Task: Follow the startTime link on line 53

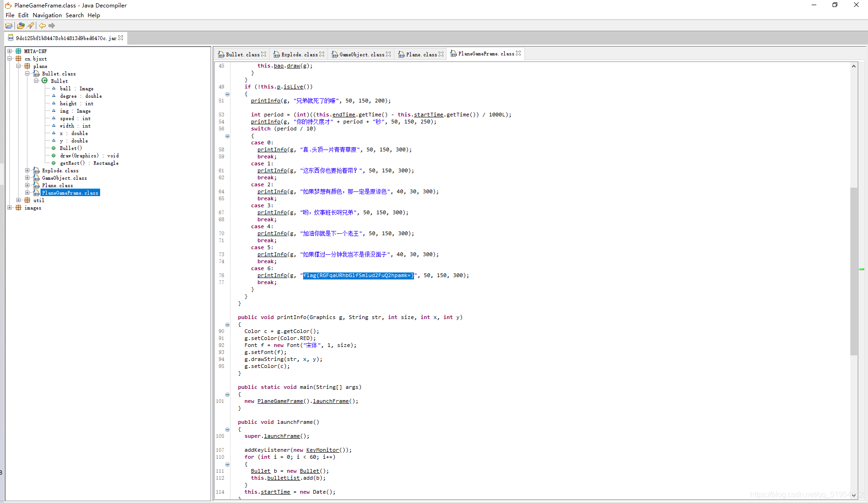Action: click(x=428, y=115)
